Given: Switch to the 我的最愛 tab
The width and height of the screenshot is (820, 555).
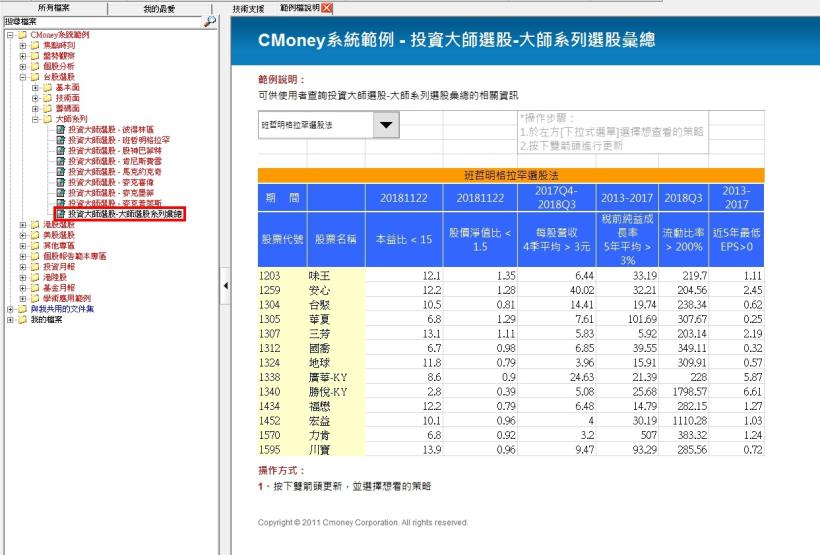Looking at the screenshot, I should (159, 9).
